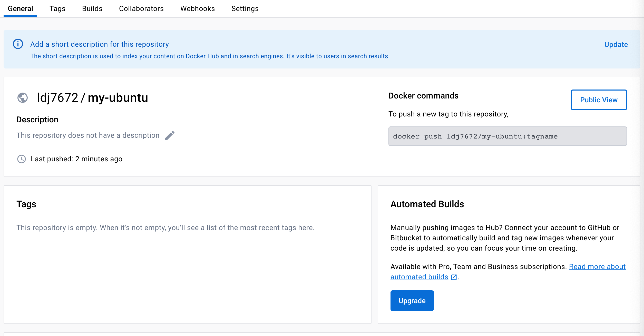Click the no-description placeholder text
This screenshot has width=644, height=336.
click(x=88, y=135)
